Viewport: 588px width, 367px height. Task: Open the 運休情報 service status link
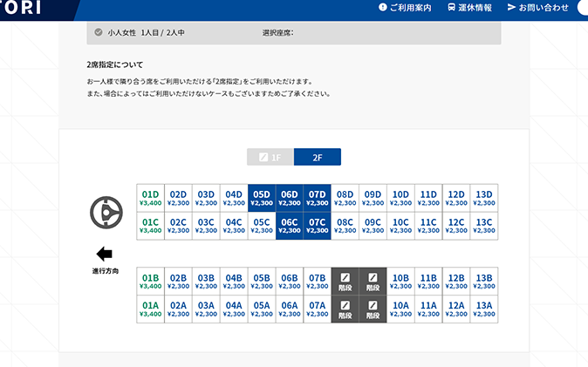click(x=475, y=7)
